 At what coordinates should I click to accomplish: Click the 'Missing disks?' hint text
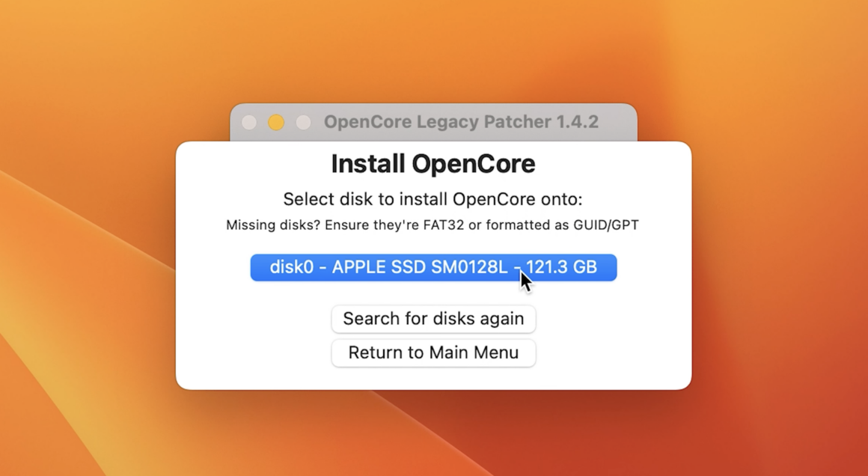(x=273, y=225)
